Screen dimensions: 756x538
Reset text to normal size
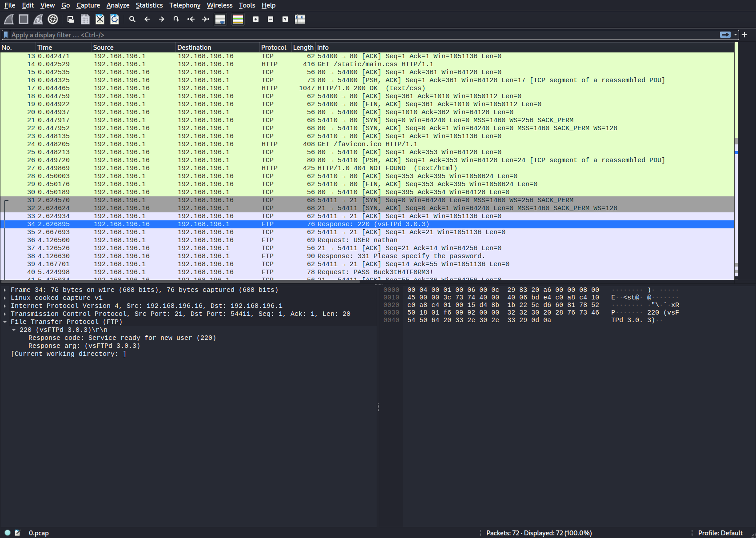(x=285, y=19)
